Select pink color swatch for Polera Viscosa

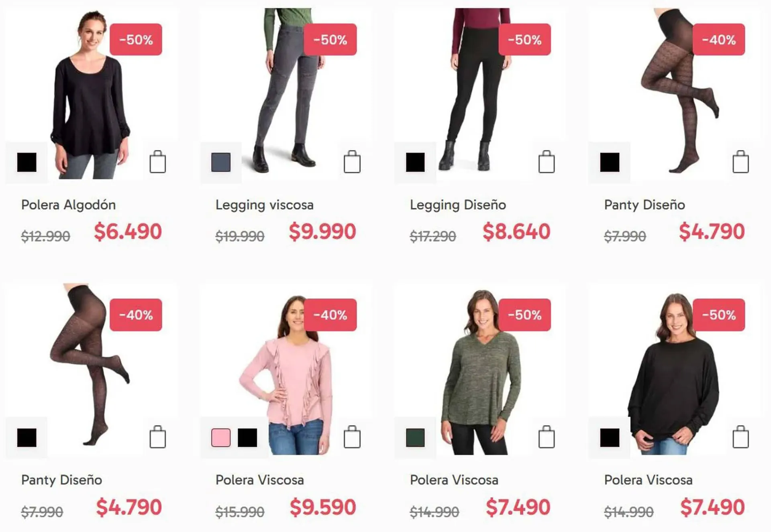point(221,437)
